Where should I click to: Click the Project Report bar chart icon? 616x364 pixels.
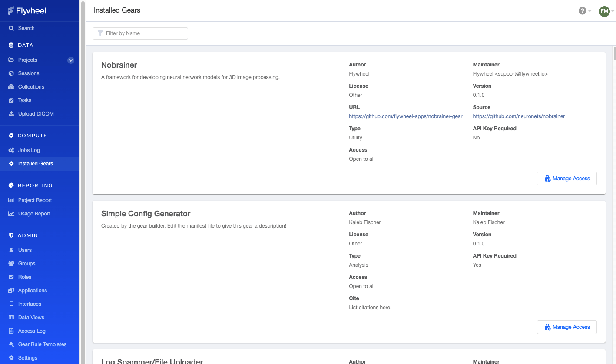(11, 200)
